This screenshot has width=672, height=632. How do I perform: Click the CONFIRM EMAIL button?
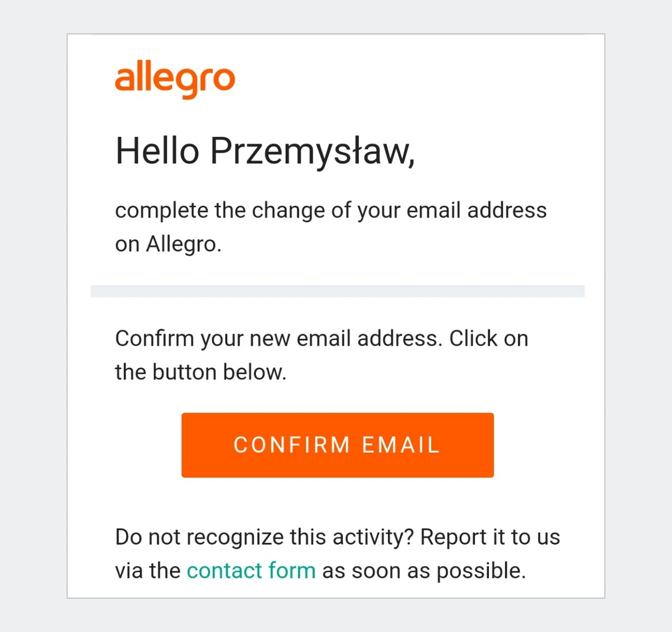338,445
